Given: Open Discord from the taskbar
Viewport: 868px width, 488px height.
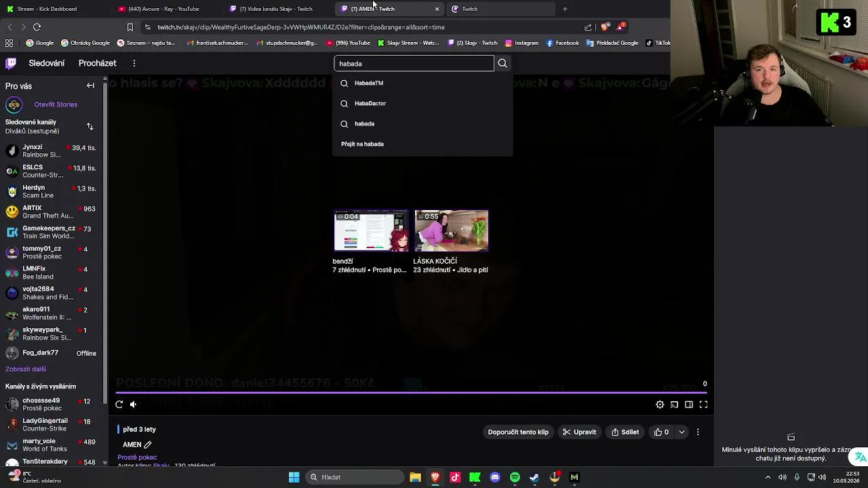Looking at the screenshot, I should point(495,477).
